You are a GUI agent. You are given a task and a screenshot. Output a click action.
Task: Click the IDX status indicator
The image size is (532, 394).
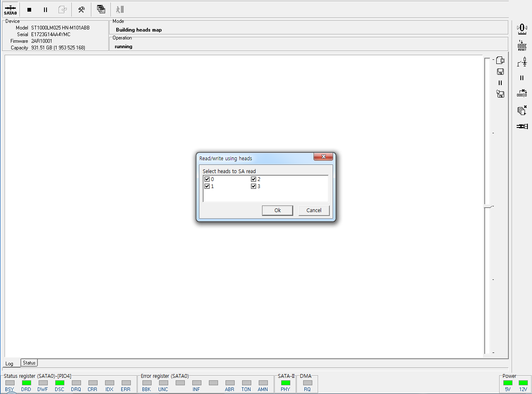pyautogui.click(x=109, y=383)
